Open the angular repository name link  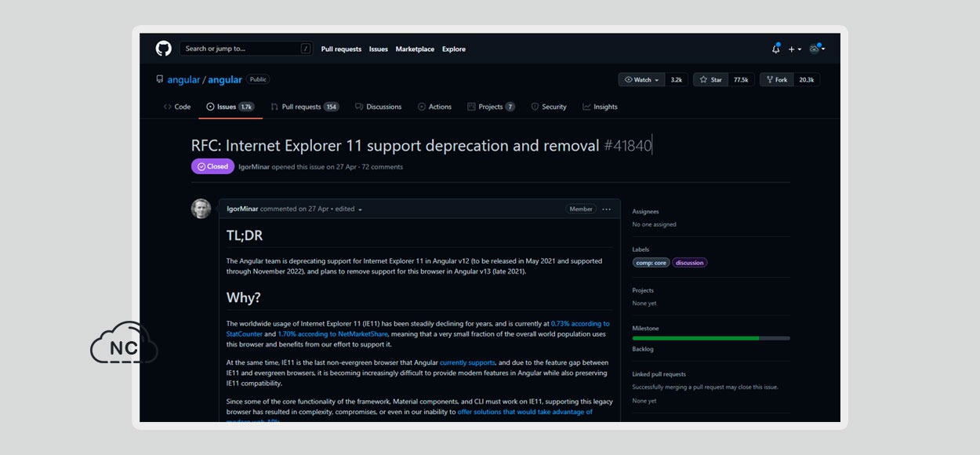tap(225, 80)
